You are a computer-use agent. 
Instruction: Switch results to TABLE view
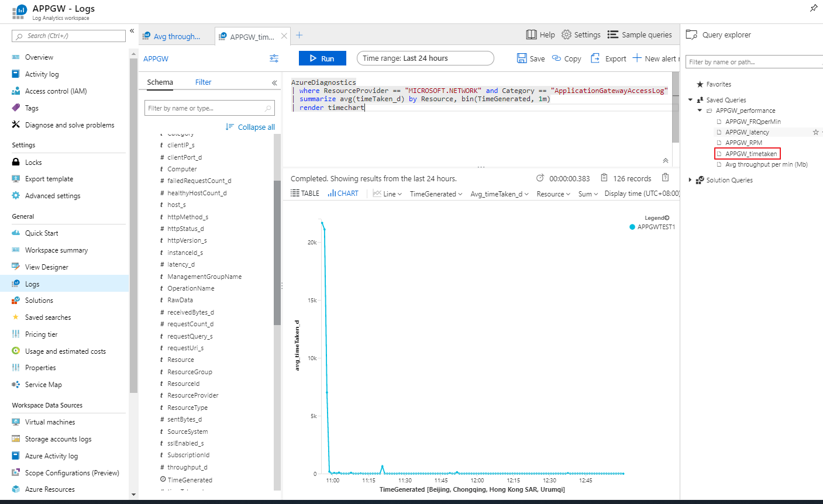click(305, 194)
